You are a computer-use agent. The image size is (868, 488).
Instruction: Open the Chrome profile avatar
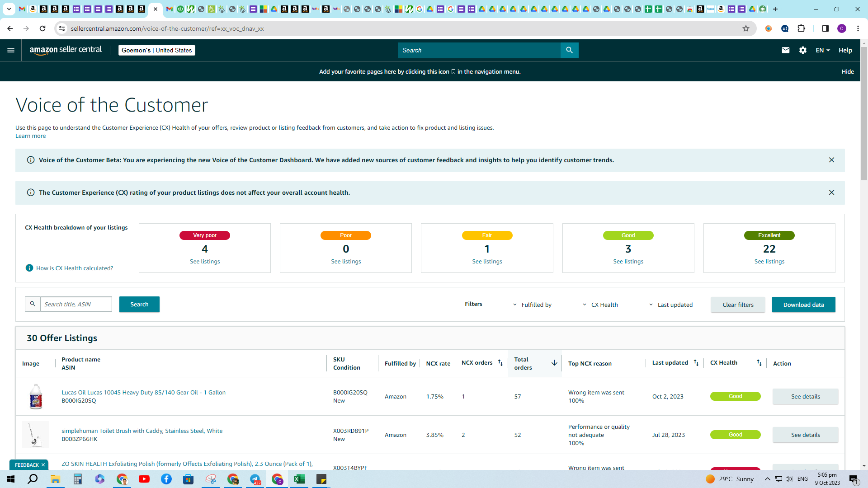[x=842, y=28]
